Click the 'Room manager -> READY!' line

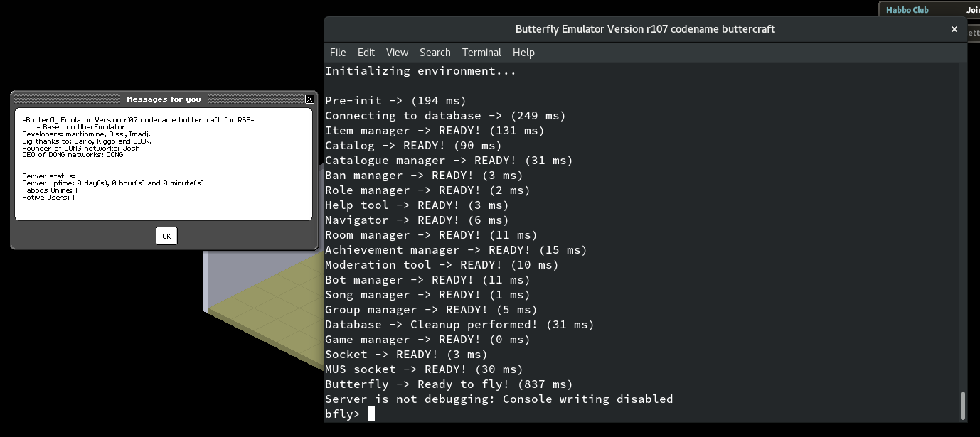click(x=432, y=235)
